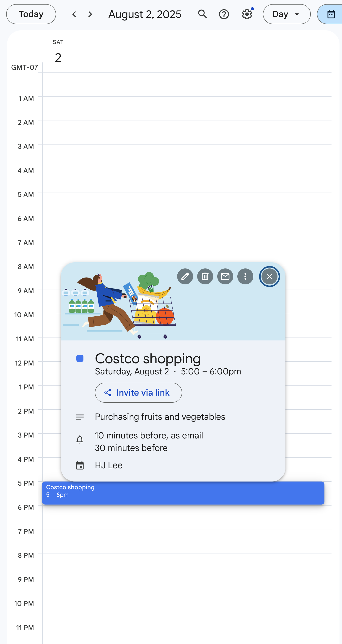342x644 pixels.
Task: Go to the next day with the right chevron
Action: tap(90, 14)
